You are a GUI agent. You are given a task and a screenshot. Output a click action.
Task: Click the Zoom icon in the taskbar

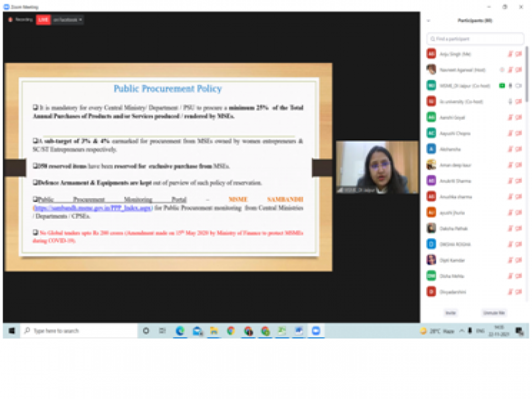(316, 331)
